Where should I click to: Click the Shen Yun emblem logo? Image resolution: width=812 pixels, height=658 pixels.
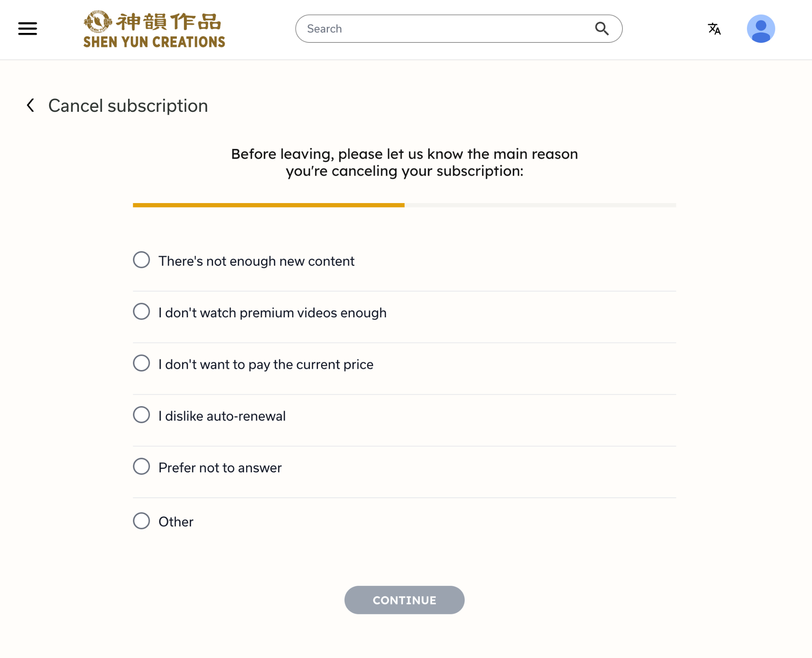(98, 22)
